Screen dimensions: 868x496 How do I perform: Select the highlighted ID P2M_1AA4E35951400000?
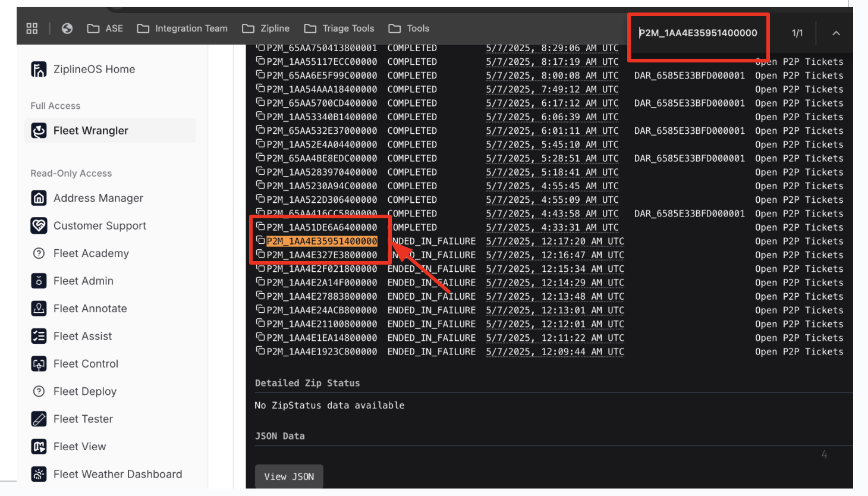[322, 241]
